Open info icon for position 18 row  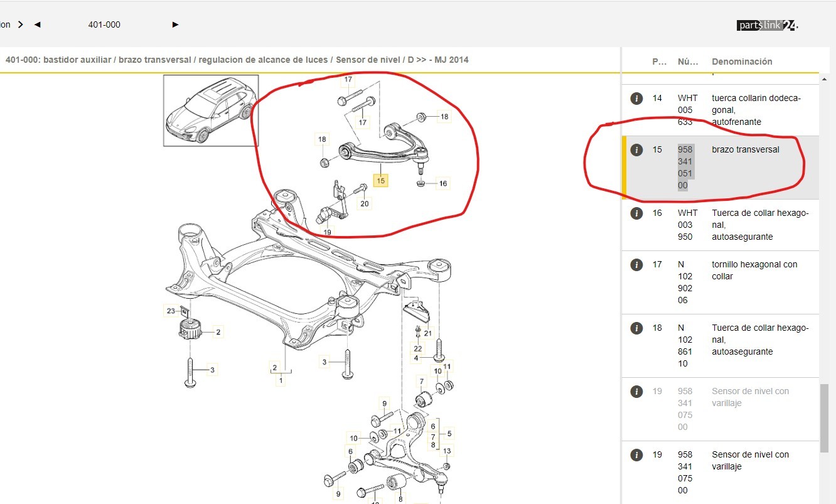pyautogui.click(x=636, y=328)
